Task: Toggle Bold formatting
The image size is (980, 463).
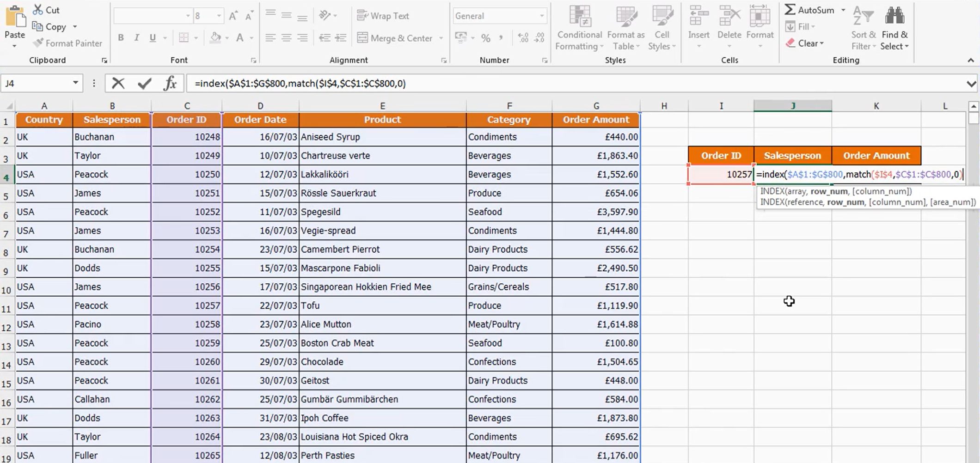Action: tap(121, 38)
